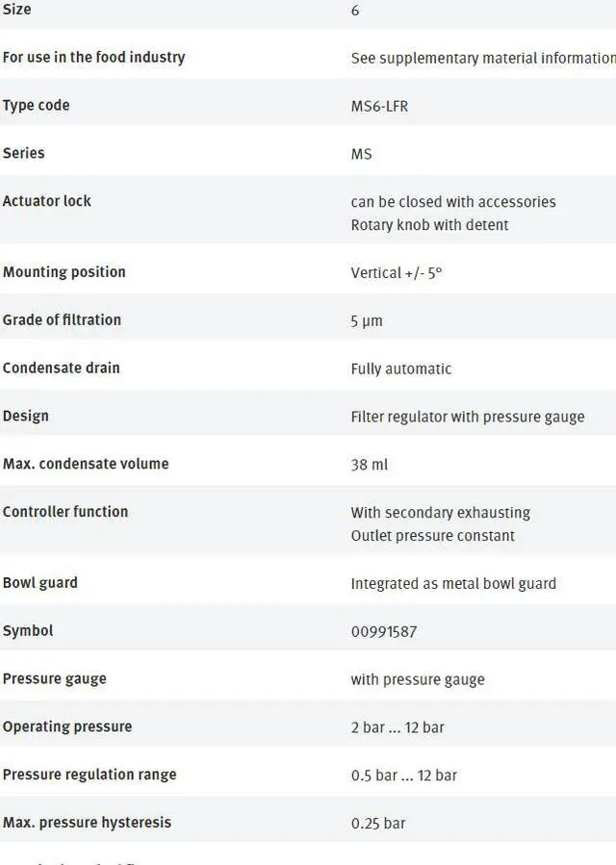Click 'Integrated as metal bowl guard' value

[x=453, y=584]
